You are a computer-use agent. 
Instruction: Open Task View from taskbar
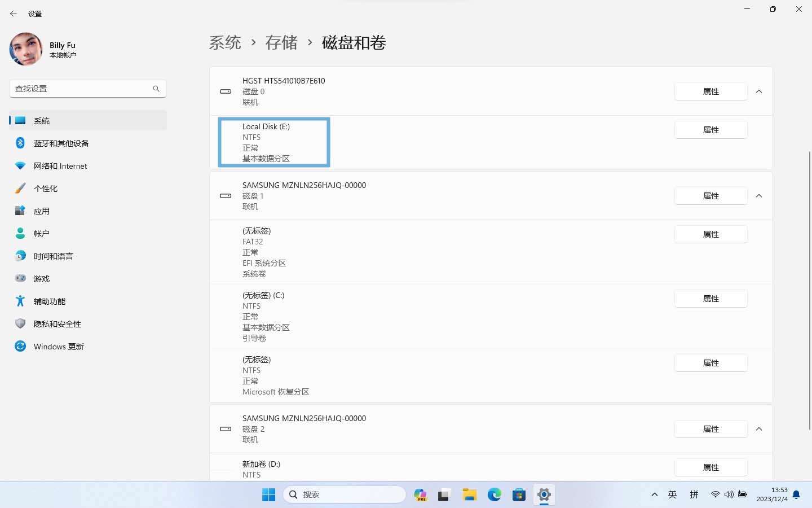(444, 494)
